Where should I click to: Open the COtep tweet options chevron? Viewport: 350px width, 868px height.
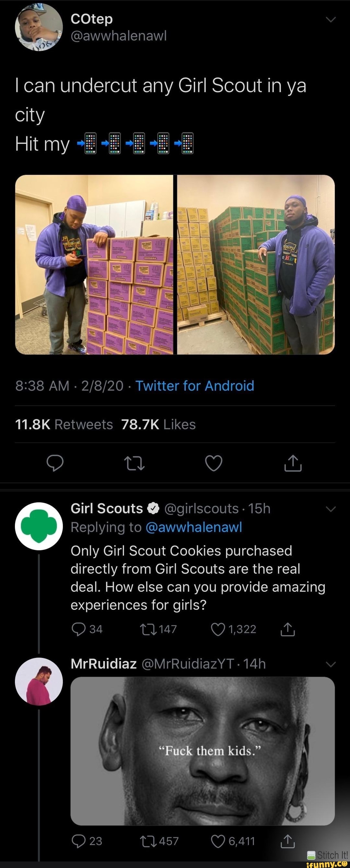point(331,20)
